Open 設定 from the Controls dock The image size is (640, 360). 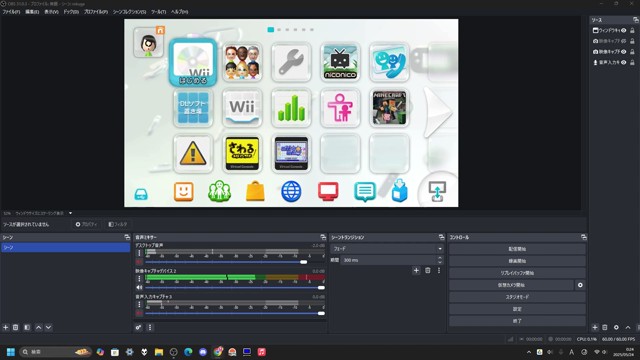pyautogui.click(x=517, y=309)
